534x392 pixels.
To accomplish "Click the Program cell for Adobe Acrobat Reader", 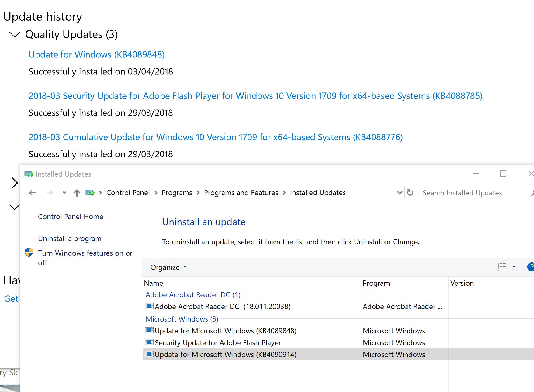I will pyautogui.click(x=402, y=307).
